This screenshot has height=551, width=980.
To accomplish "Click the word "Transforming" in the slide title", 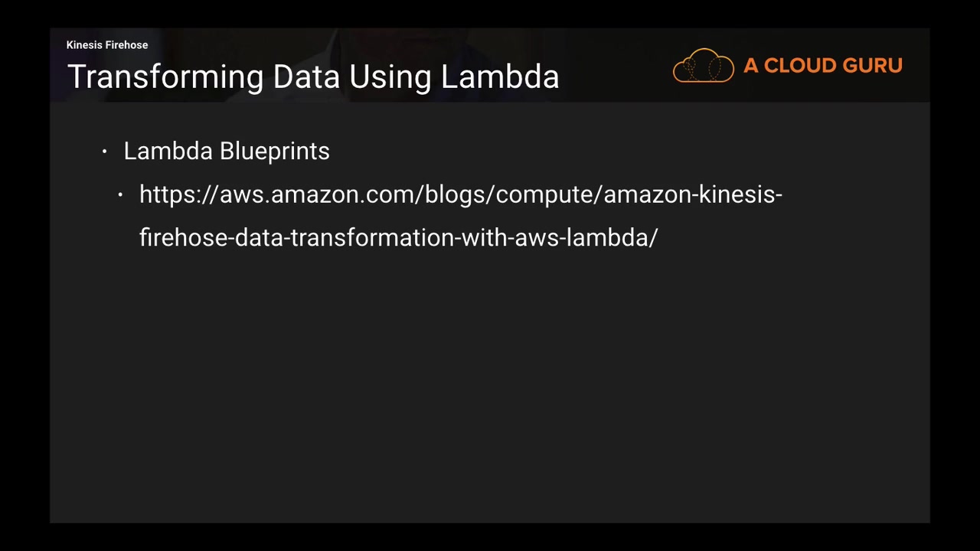I will click(165, 77).
